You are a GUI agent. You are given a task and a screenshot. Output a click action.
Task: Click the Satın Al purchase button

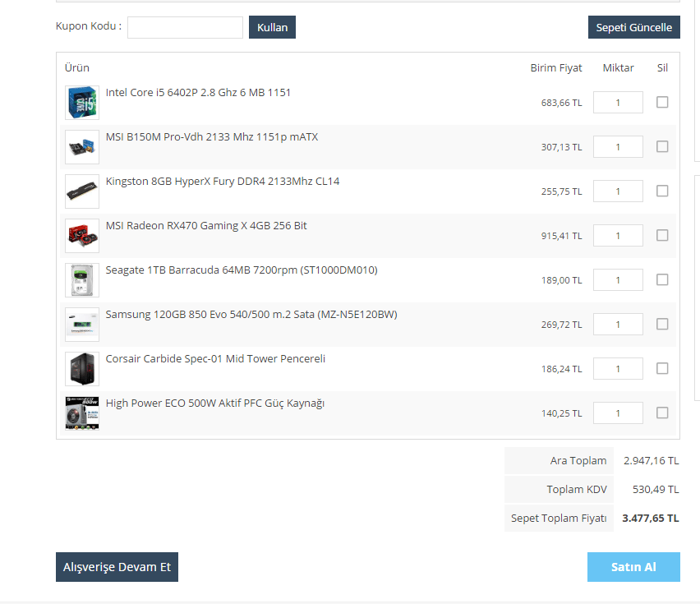pyautogui.click(x=633, y=567)
